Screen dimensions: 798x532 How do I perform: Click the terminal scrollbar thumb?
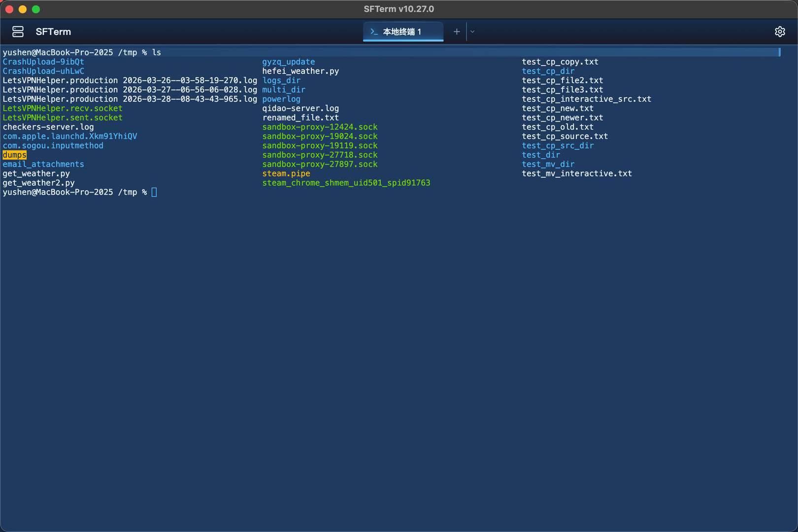pyautogui.click(x=780, y=52)
